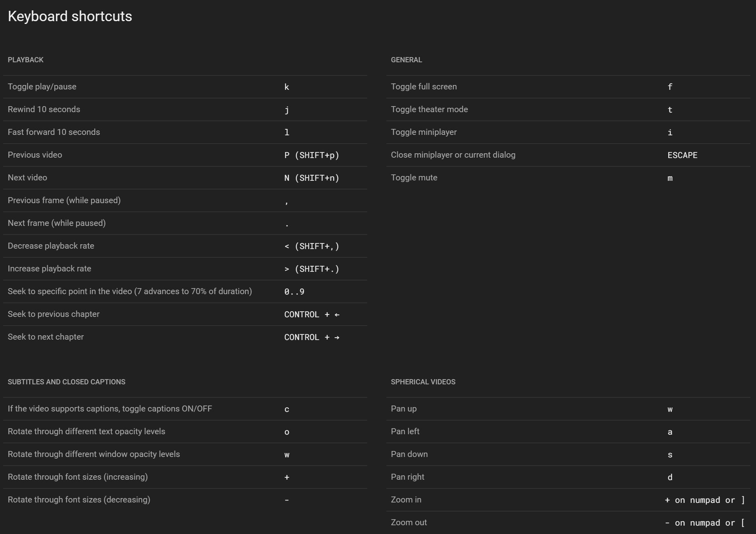This screenshot has width=756, height=534.
Task: Click the 'Toggle full screen' label
Action: click(x=424, y=87)
